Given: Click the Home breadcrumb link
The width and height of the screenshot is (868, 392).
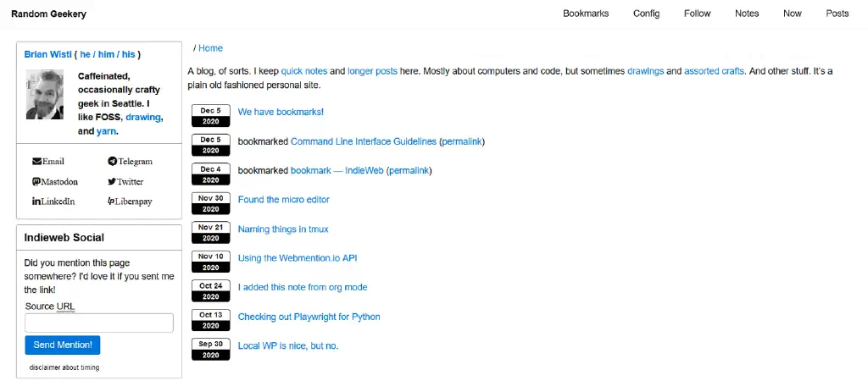Looking at the screenshot, I should (x=210, y=48).
